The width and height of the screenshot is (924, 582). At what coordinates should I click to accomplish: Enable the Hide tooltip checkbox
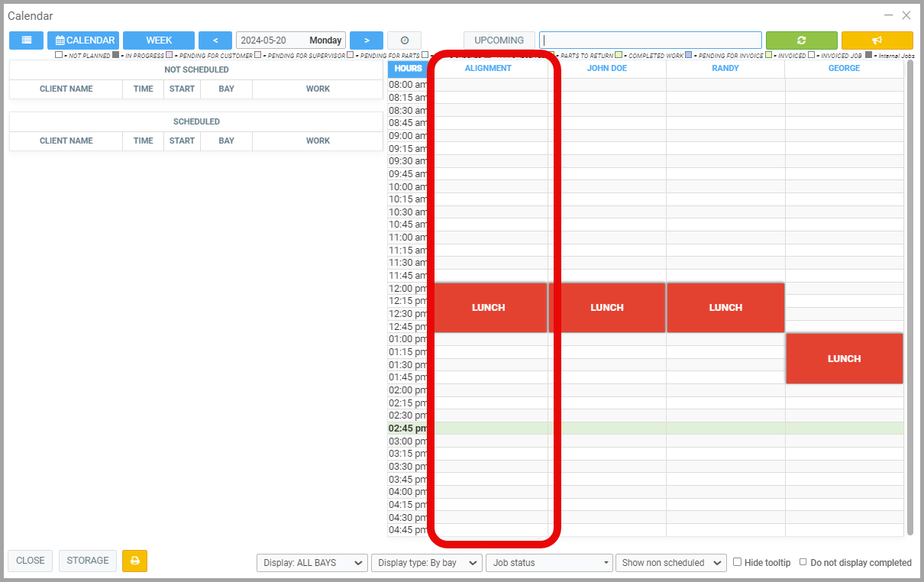pyautogui.click(x=738, y=562)
